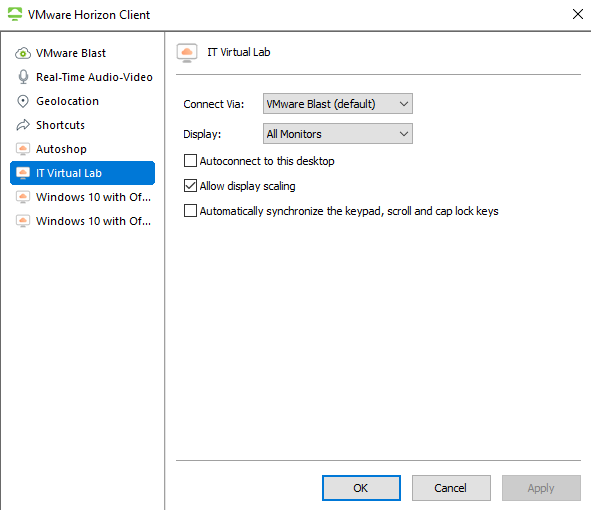Click the IT Virtual Lab heading text
Image resolution: width=591 pixels, height=510 pixels.
point(239,52)
